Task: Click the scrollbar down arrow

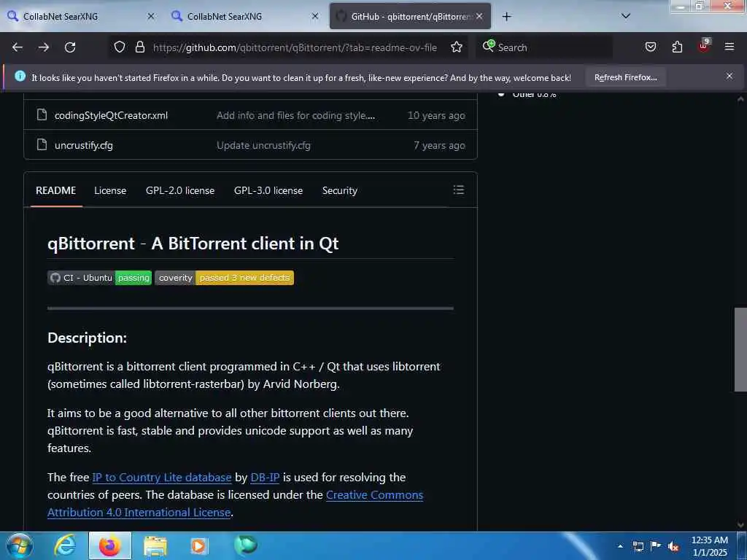Action: click(740, 525)
